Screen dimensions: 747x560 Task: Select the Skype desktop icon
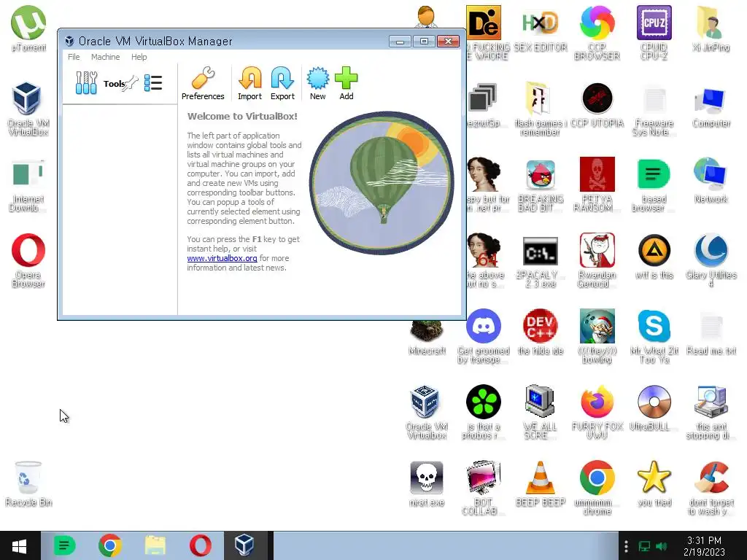click(654, 336)
